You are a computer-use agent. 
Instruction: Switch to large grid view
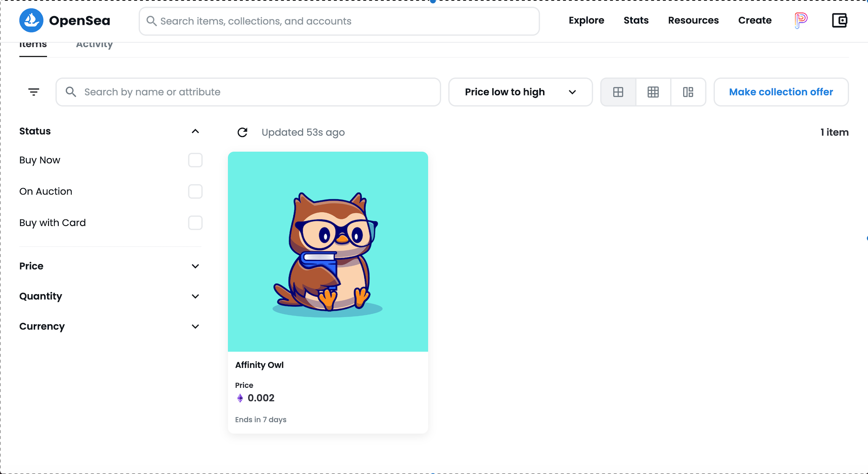point(618,92)
